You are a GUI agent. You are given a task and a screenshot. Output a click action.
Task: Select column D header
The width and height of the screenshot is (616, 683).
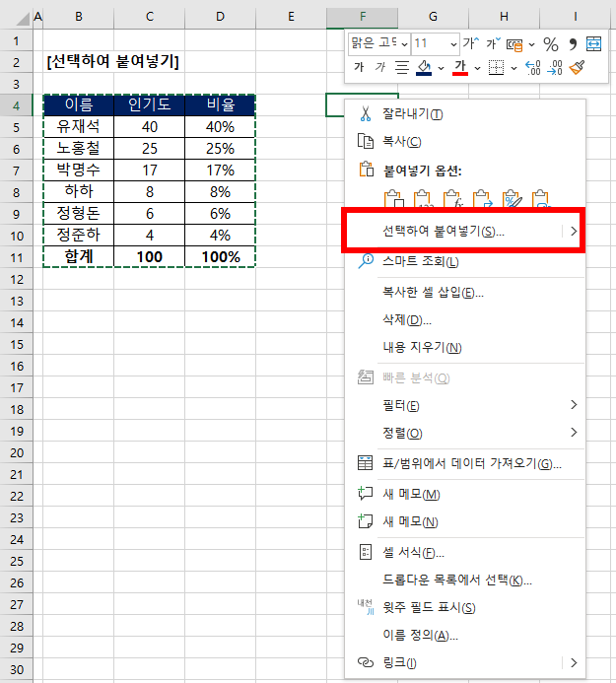[x=220, y=17]
